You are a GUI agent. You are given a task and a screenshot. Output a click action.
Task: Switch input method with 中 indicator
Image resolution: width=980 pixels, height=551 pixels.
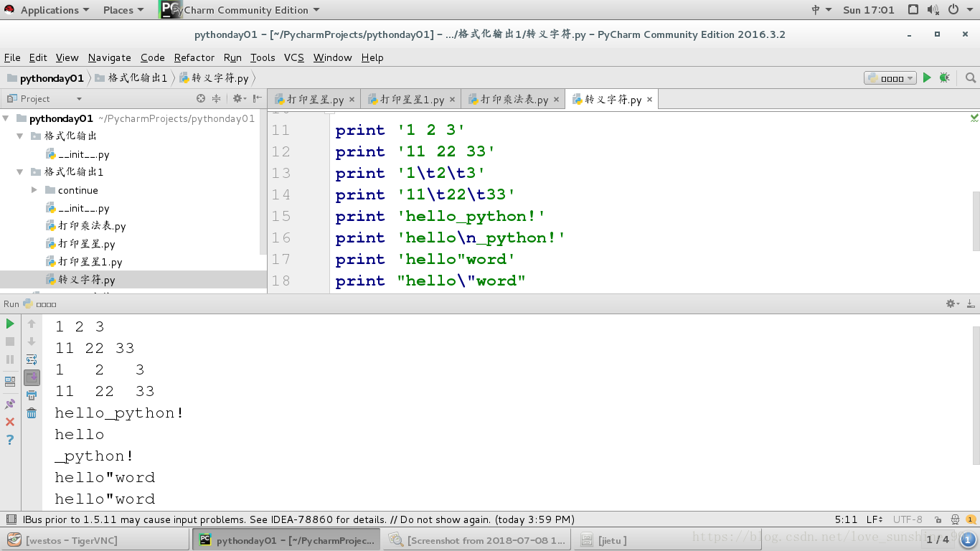821,10
